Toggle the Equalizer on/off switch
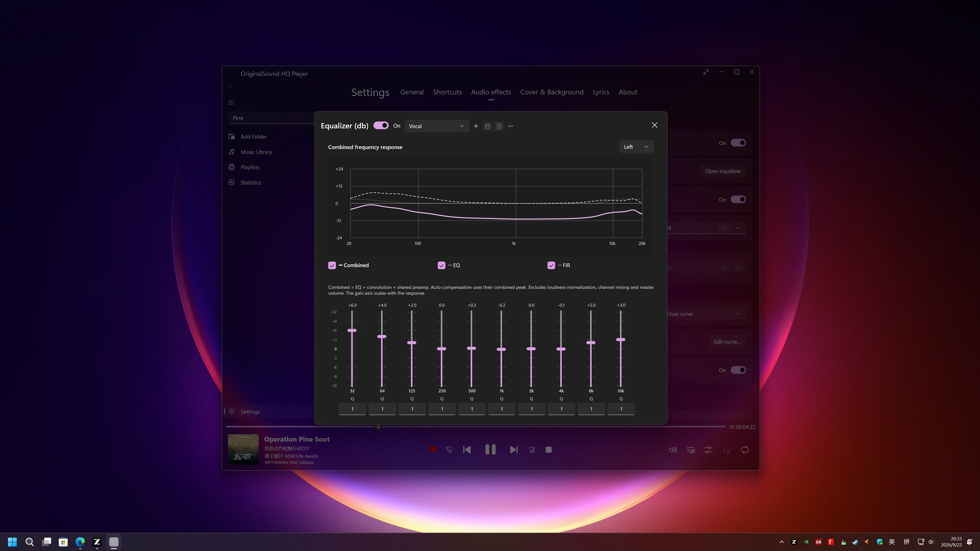 (381, 126)
